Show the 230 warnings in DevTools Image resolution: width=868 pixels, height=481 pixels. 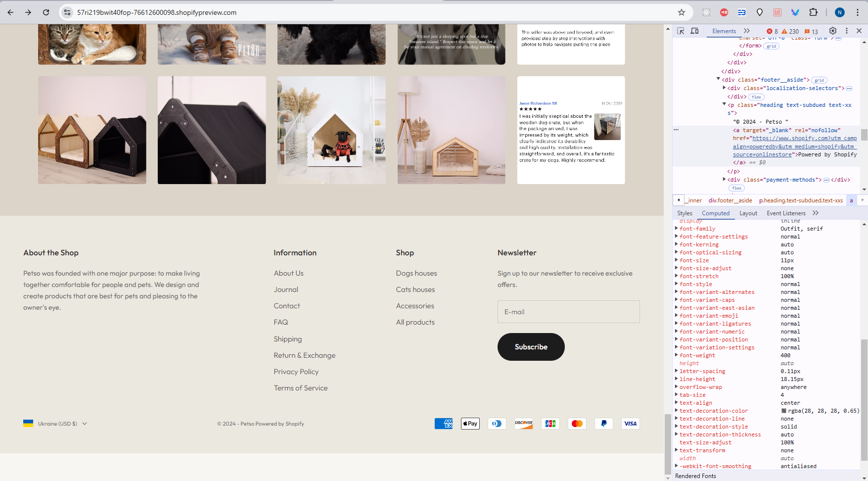(x=790, y=31)
